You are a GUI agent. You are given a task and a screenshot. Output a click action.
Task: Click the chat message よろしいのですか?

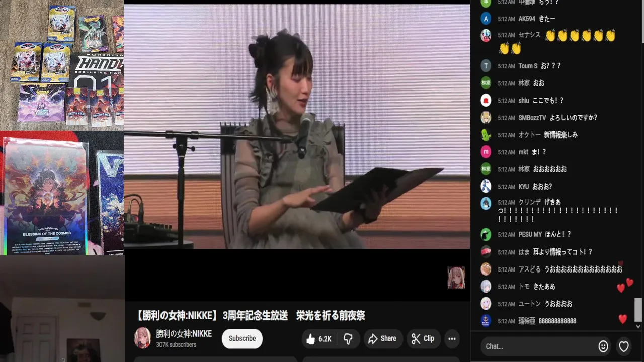pos(573,118)
